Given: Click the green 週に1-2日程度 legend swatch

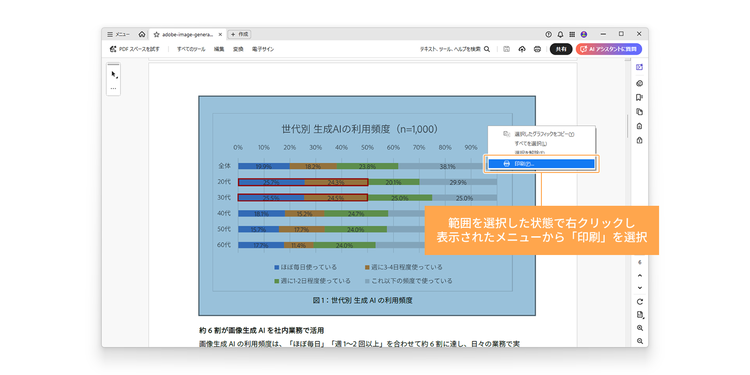Looking at the screenshot, I should click(276, 281).
